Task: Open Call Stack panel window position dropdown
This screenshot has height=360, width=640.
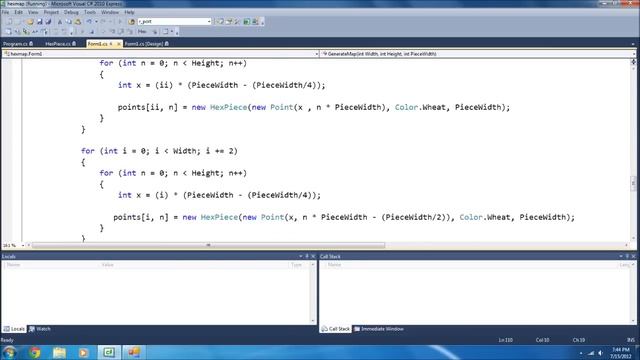Action: [x=621, y=256]
